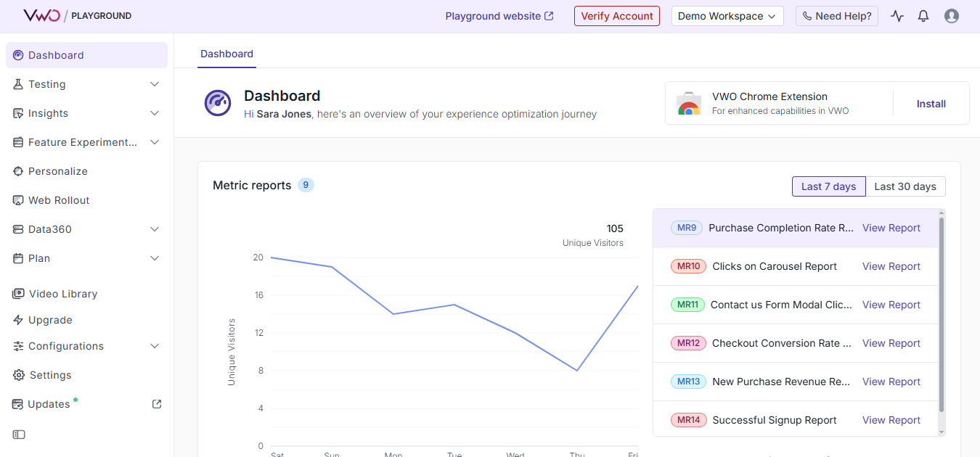Click the MR12 report badge

(688, 343)
